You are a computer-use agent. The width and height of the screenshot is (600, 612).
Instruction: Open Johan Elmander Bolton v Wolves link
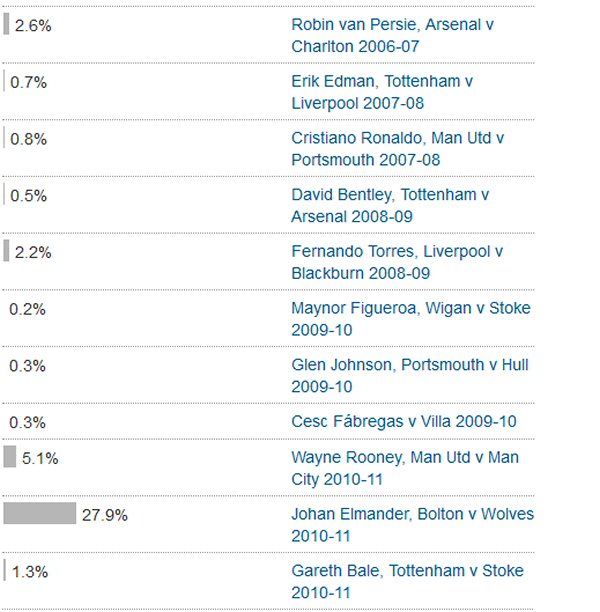(413, 525)
